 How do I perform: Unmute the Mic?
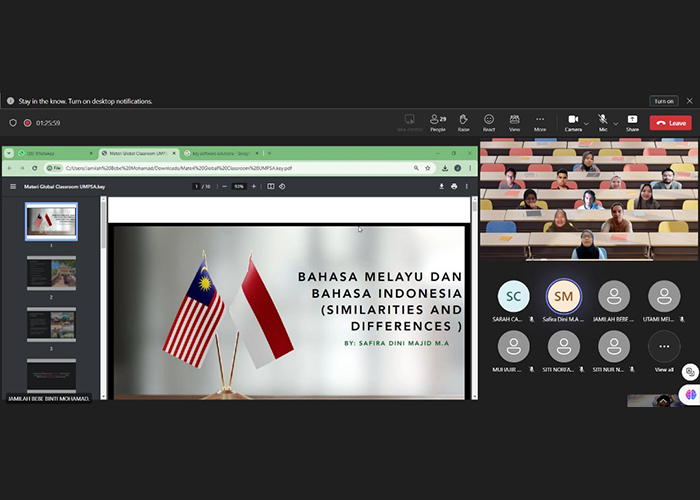(603, 123)
